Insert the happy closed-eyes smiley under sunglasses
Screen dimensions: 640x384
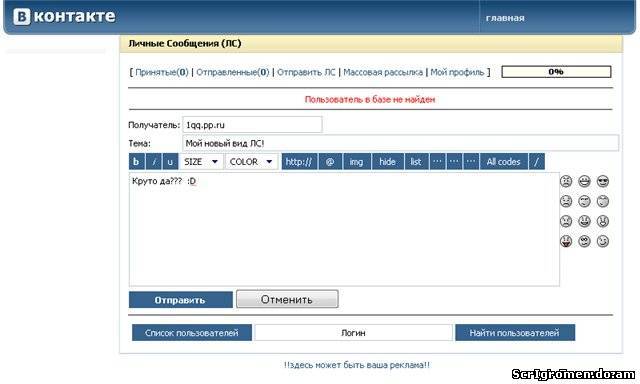point(603,201)
